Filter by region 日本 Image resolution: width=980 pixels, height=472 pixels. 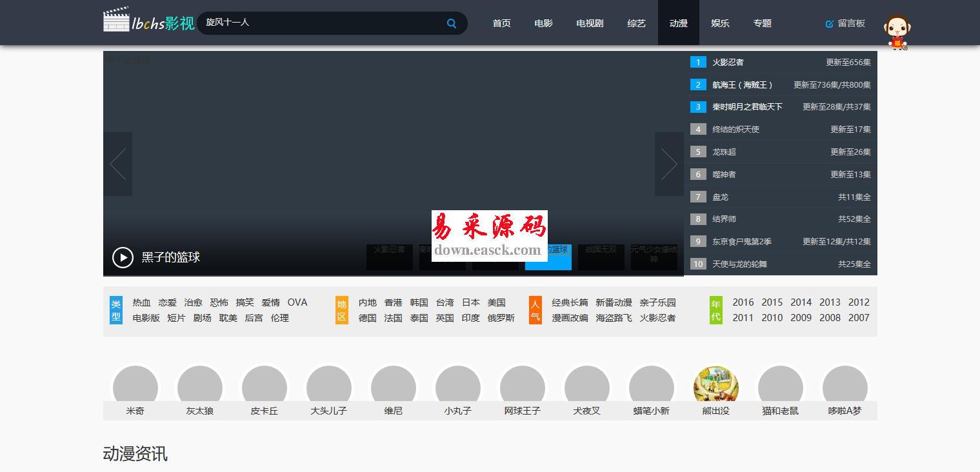(x=470, y=302)
